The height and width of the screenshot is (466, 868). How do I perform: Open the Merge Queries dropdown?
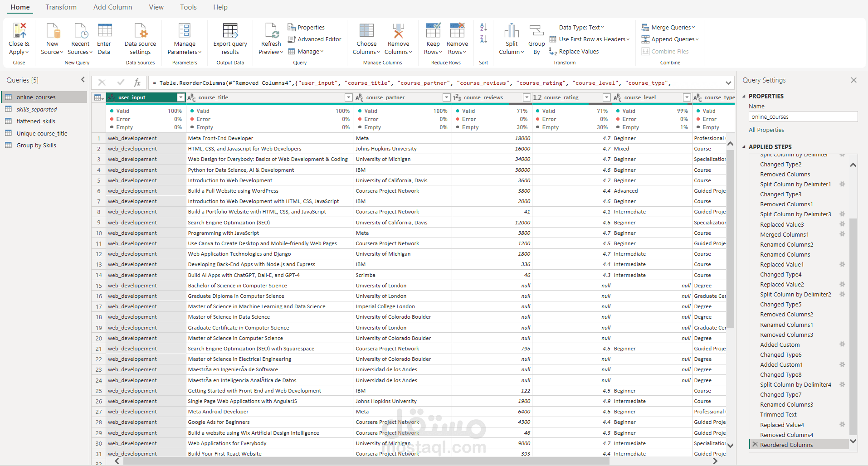point(668,27)
